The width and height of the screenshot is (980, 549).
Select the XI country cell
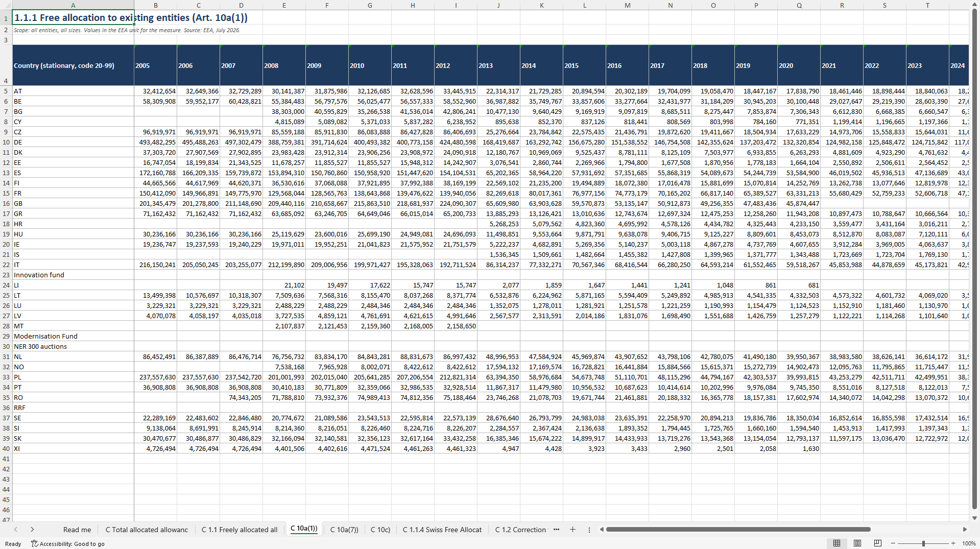coord(73,449)
